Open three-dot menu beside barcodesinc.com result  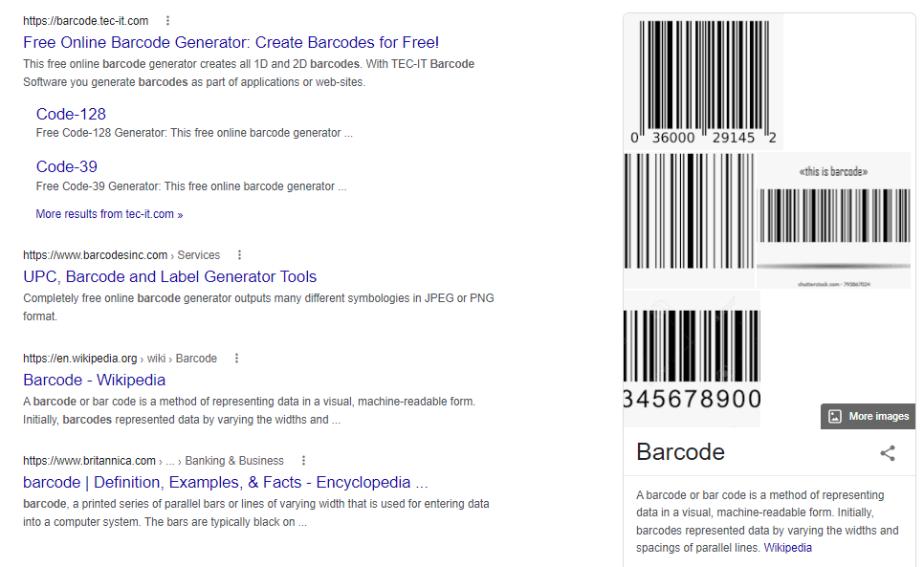point(239,255)
